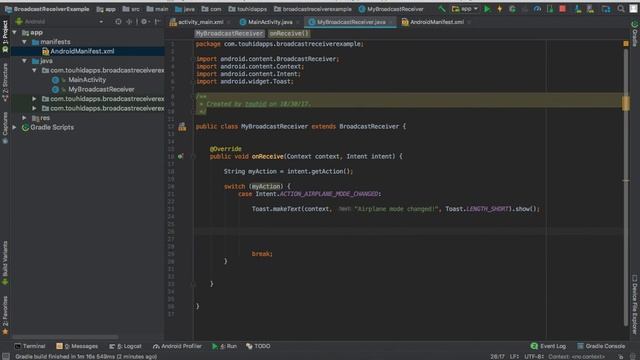Expand Gradle Scripts node
This screenshot has height=360, width=640.
click(x=15, y=127)
